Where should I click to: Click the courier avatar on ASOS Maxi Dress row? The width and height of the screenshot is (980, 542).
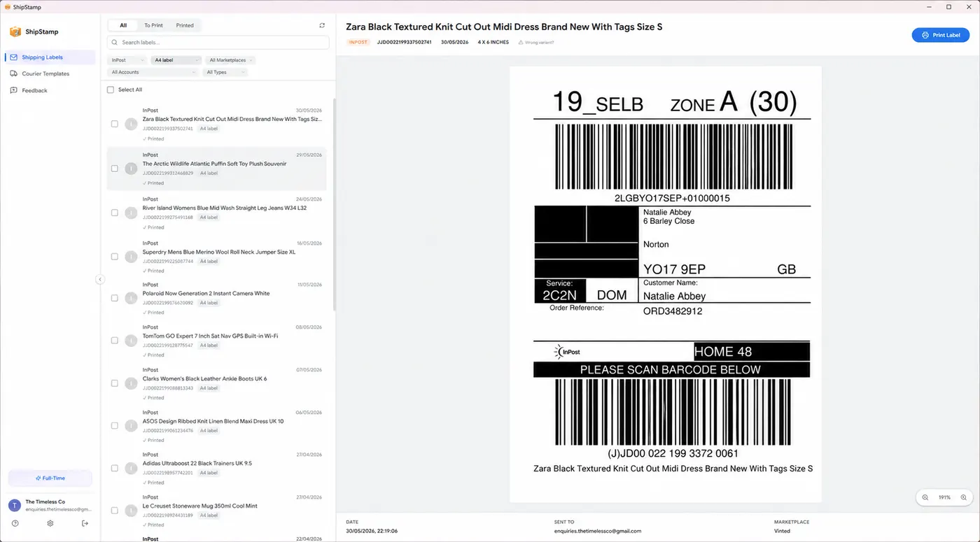pos(131,426)
